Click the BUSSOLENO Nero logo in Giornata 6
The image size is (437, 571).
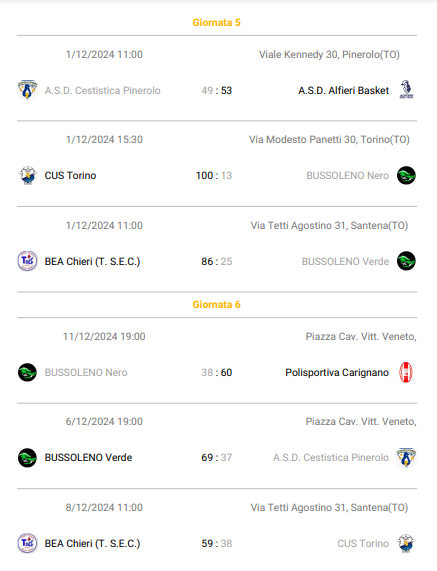click(27, 372)
